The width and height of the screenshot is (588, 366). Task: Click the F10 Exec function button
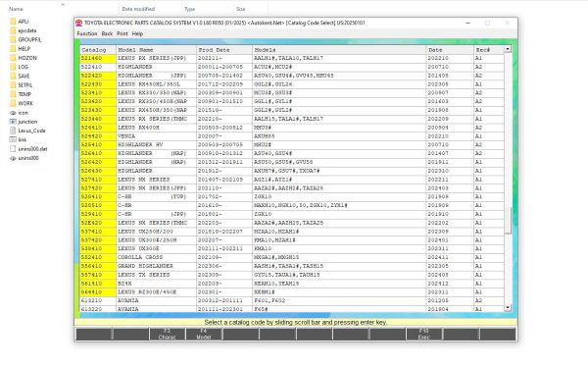pos(423,334)
